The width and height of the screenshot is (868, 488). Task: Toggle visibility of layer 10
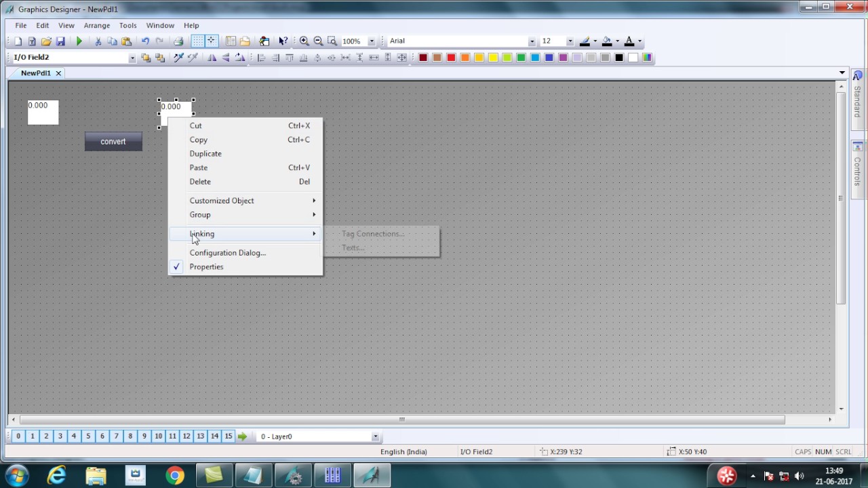158,436
